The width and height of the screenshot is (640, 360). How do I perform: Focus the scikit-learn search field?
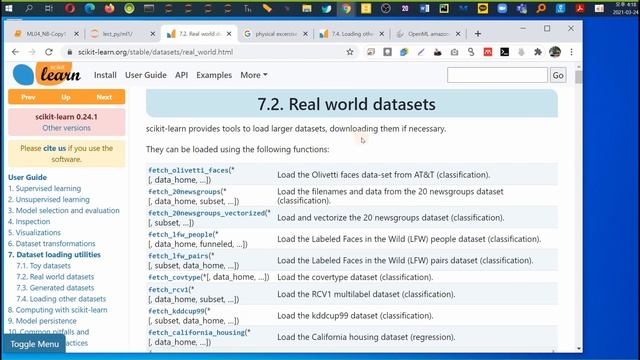[x=497, y=75]
